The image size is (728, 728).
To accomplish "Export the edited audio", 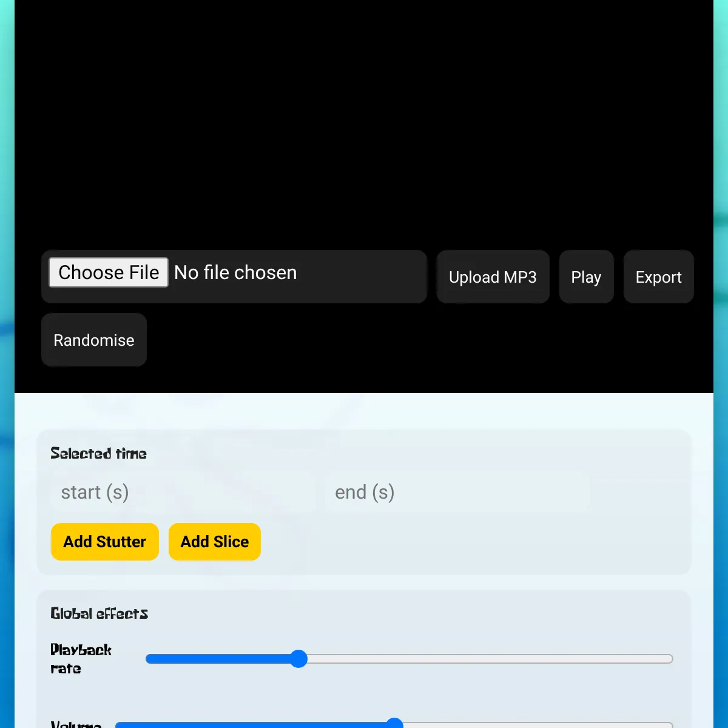I will coord(658,277).
